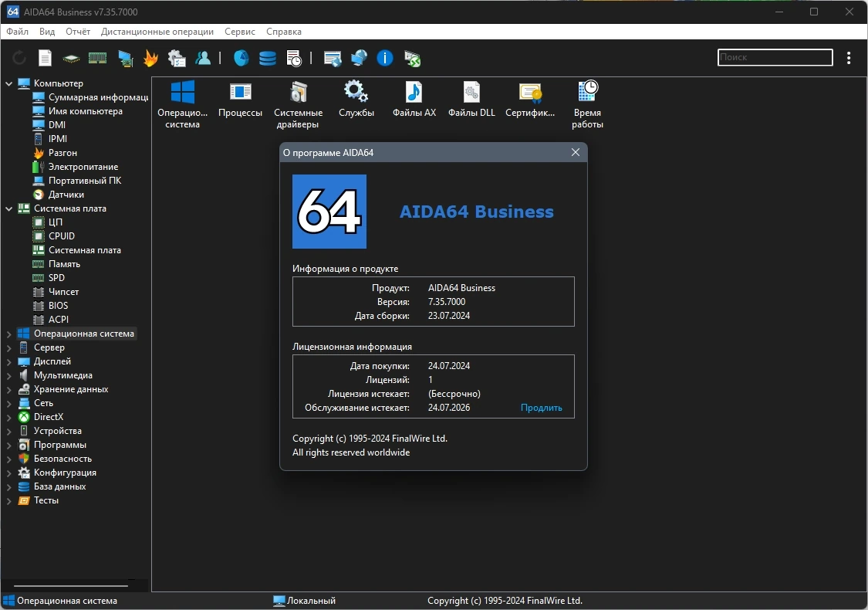Expand the DirectX tree node

[x=8, y=417]
